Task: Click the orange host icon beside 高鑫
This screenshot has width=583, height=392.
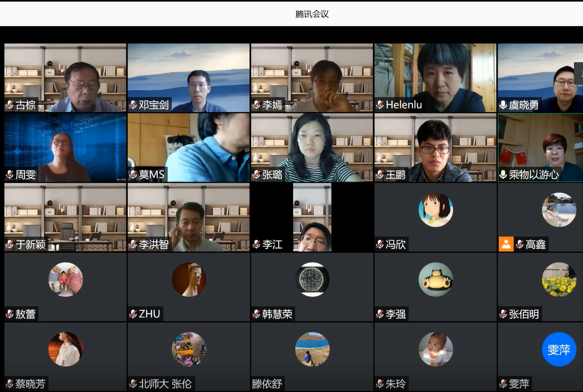Action: [x=506, y=244]
